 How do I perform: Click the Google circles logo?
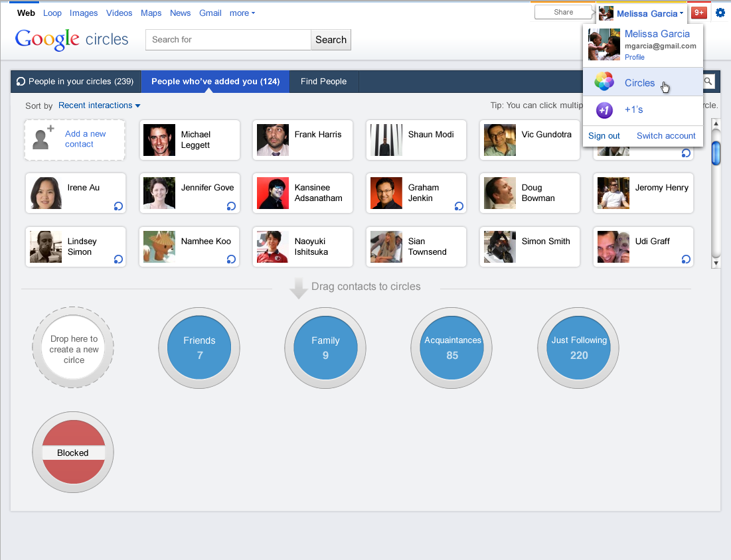pos(71,40)
